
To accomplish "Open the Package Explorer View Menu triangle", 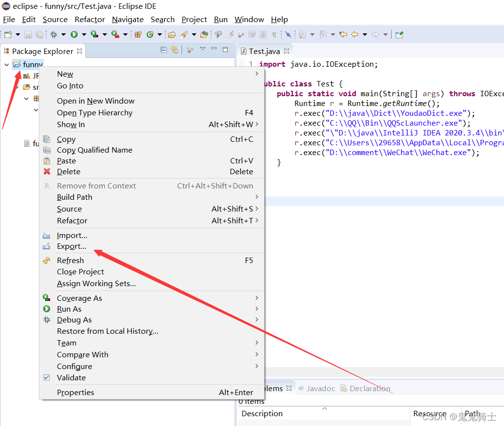I will (x=203, y=49).
